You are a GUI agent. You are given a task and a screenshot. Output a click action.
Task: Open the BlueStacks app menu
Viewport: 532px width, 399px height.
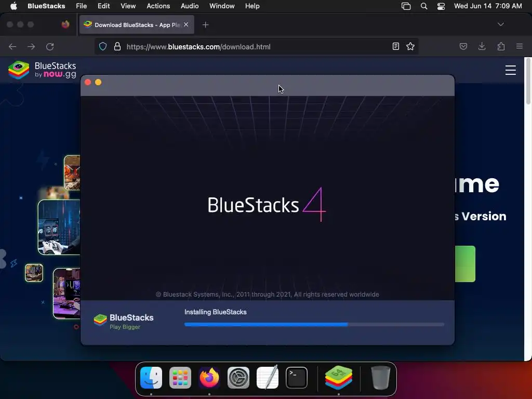[46, 6]
